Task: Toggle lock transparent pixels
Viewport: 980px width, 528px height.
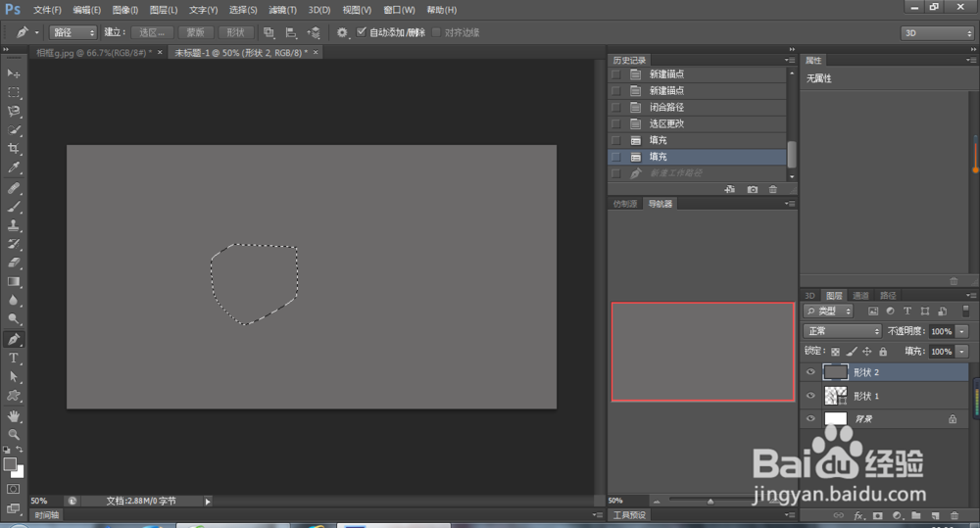Action: (835, 352)
